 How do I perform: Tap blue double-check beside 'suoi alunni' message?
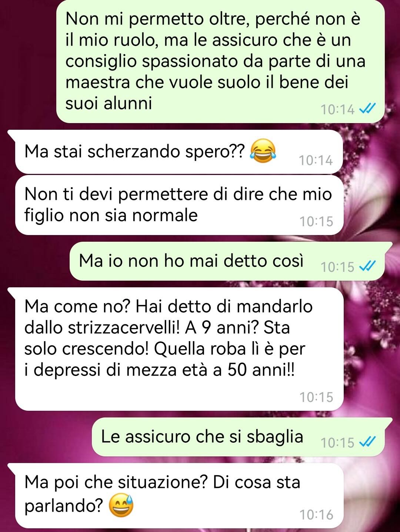tap(368, 109)
